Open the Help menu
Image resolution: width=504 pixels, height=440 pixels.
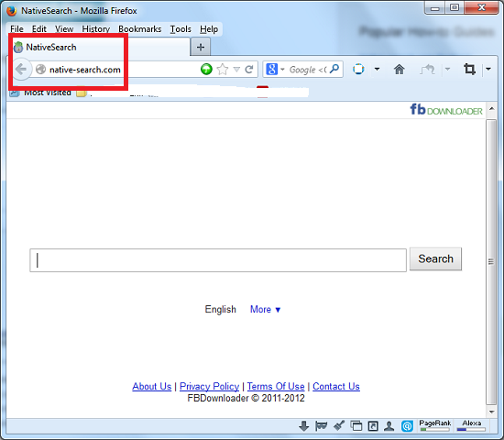[x=209, y=29]
